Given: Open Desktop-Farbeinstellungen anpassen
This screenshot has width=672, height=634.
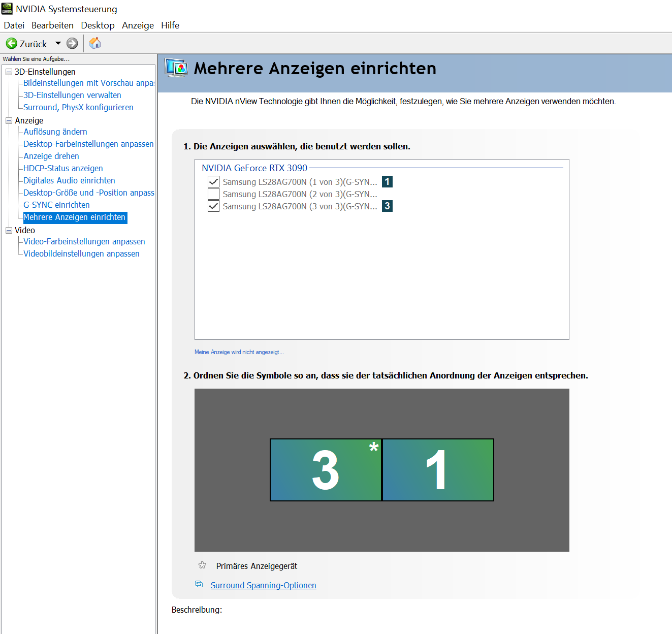Looking at the screenshot, I should 88,144.
